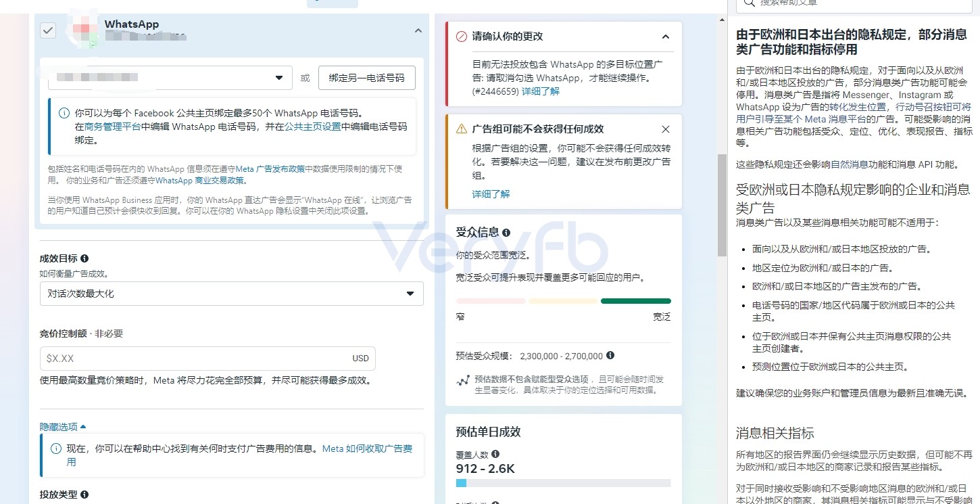
Task: Click info icon next to 覆盖人数
Action: pos(495,454)
